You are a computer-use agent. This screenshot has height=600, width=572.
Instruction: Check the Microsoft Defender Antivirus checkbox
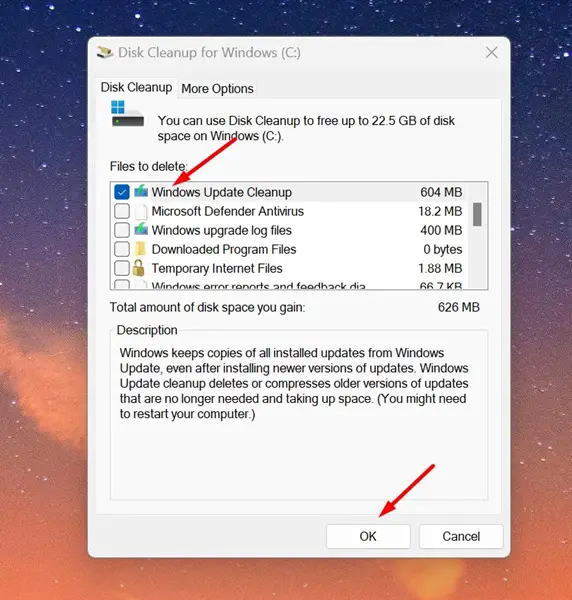coord(122,211)
